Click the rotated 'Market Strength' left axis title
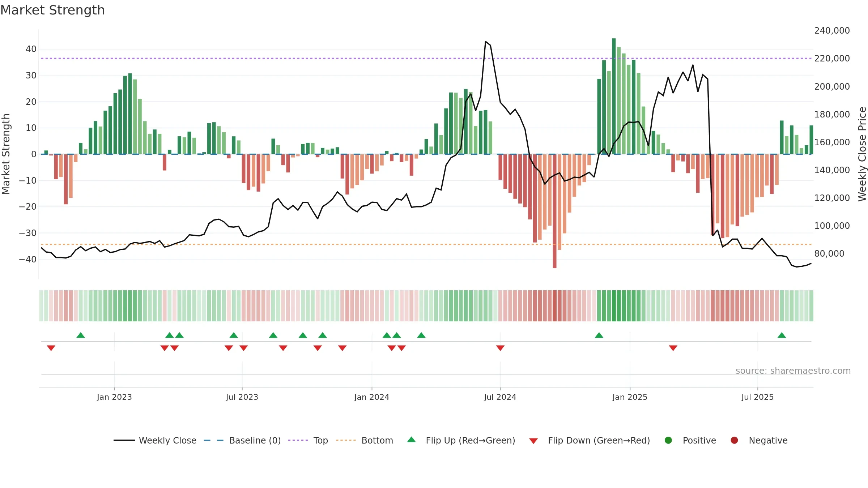This screenshot has height=488, width=868. 6,154
